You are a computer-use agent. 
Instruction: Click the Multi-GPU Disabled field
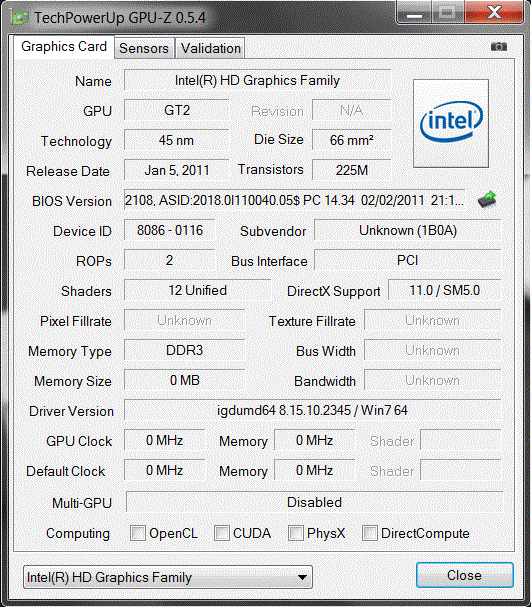314,502
